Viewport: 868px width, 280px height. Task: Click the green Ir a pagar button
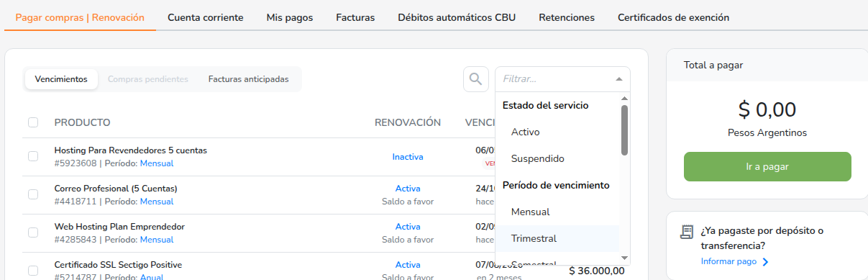click(767, 166)
